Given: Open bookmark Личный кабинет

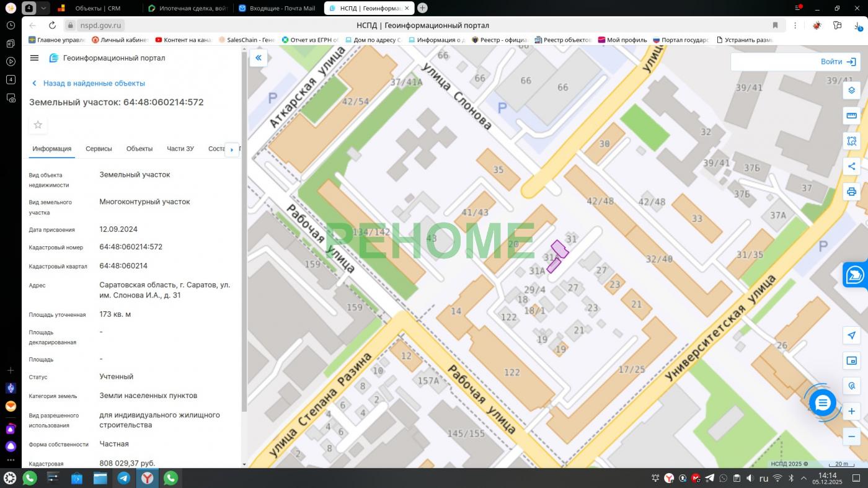Looking at the screenshot, I should (120, 40).
